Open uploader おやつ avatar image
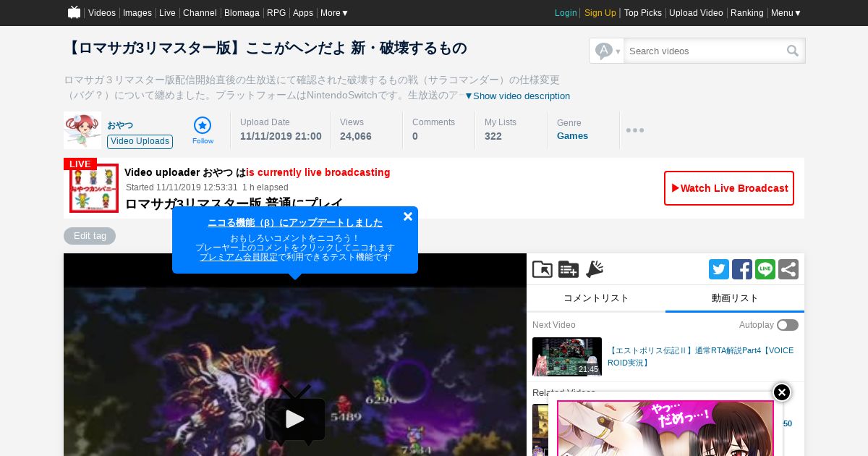The image size is (868, 456). pos(82,131)
